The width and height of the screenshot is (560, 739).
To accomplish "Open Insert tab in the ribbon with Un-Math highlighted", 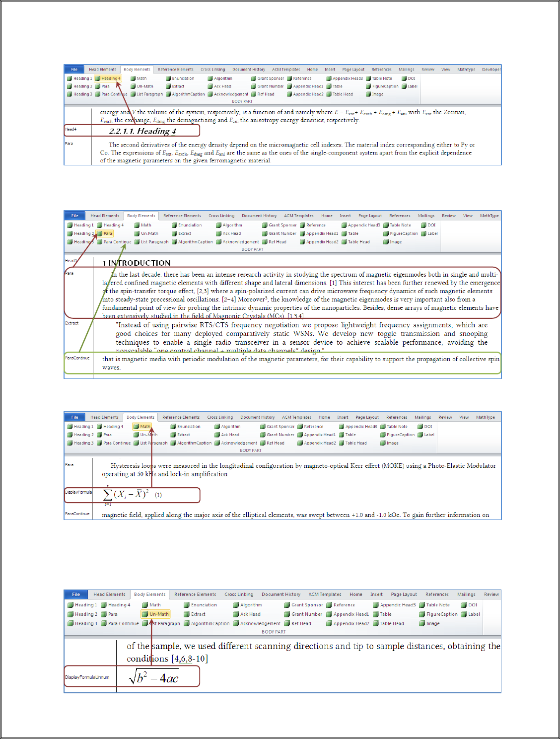I will click(376, 594).
